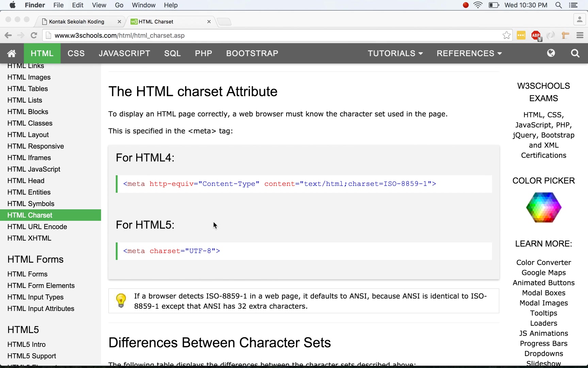
Task: Go back to the previous page
Action: click(8, 35)
